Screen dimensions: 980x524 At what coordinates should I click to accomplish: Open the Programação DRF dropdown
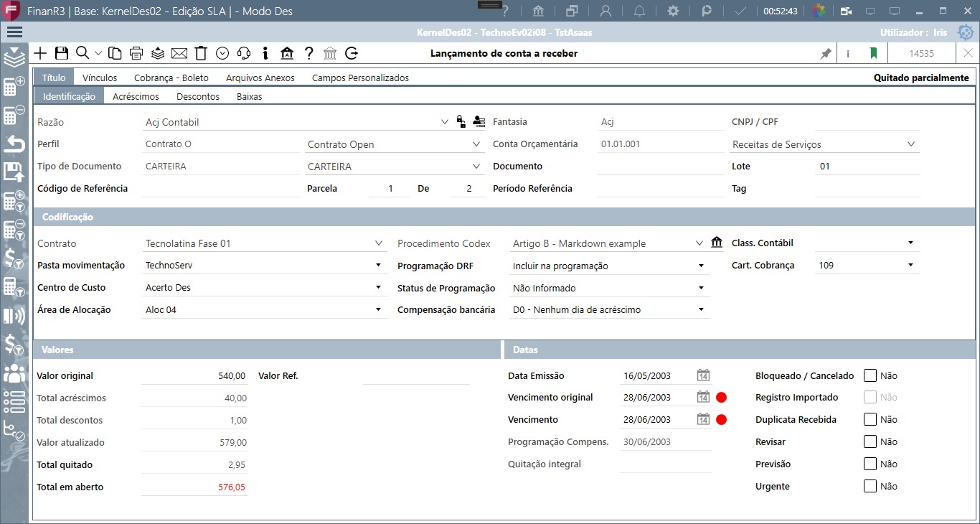pos(701,266)
